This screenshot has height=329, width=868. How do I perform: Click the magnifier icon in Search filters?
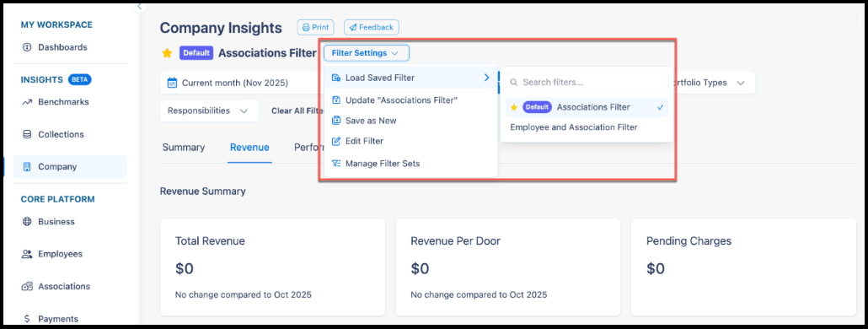514,82
